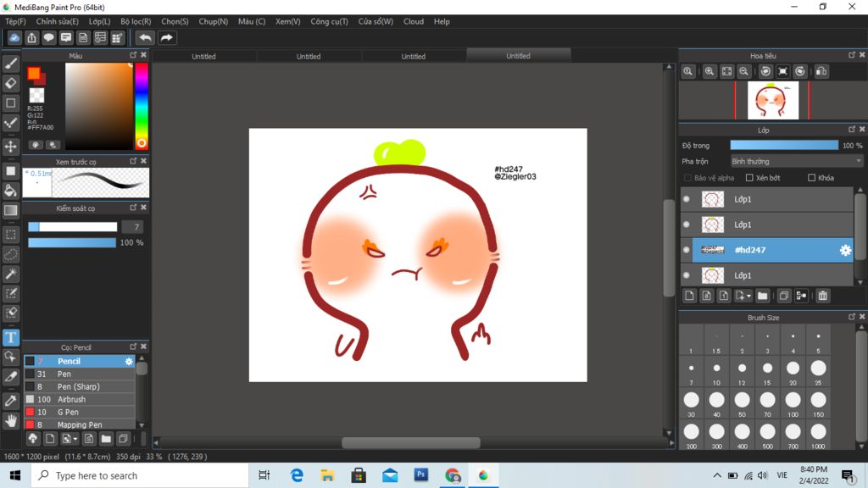The height and width of the screenshot is (488, 868).
Task: Open the add-layer dropdown arrow in layer panel
Action: coord(748,296)
